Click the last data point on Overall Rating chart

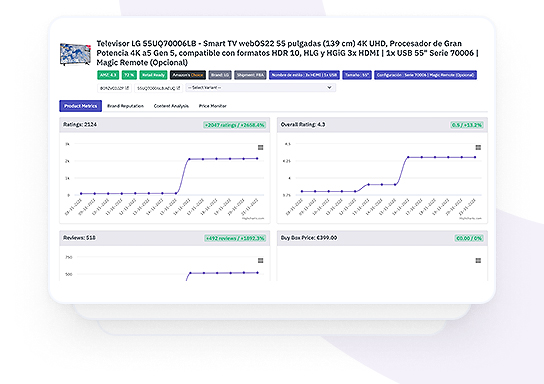475,157
